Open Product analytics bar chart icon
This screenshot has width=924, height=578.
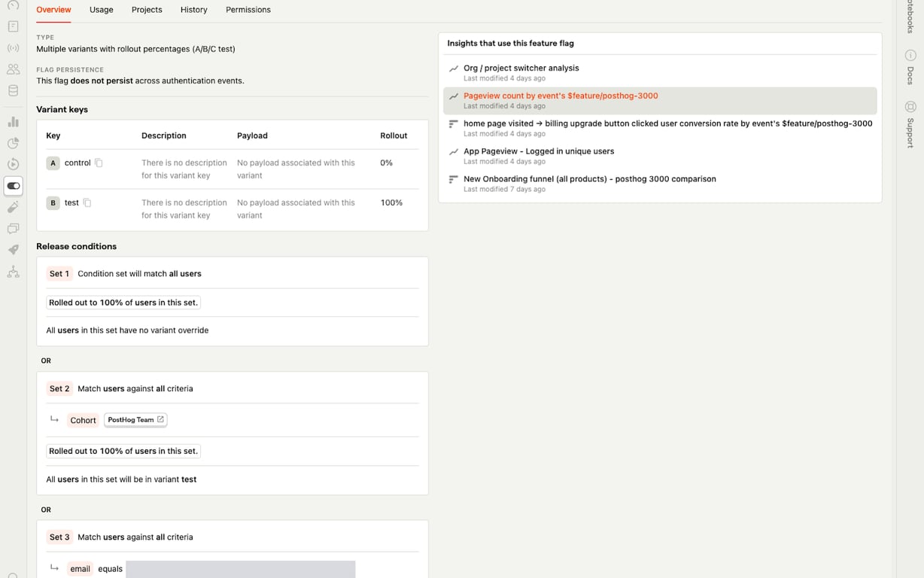[x=13, y=122]
